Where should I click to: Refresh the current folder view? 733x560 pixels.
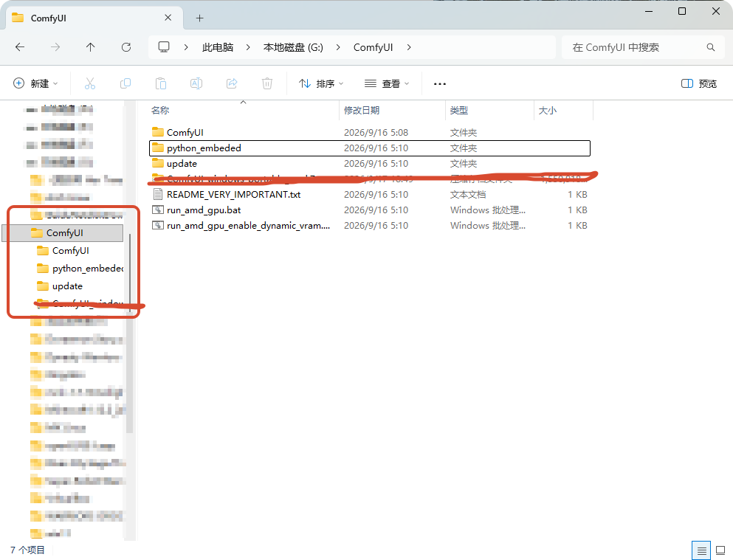(126, 47)
